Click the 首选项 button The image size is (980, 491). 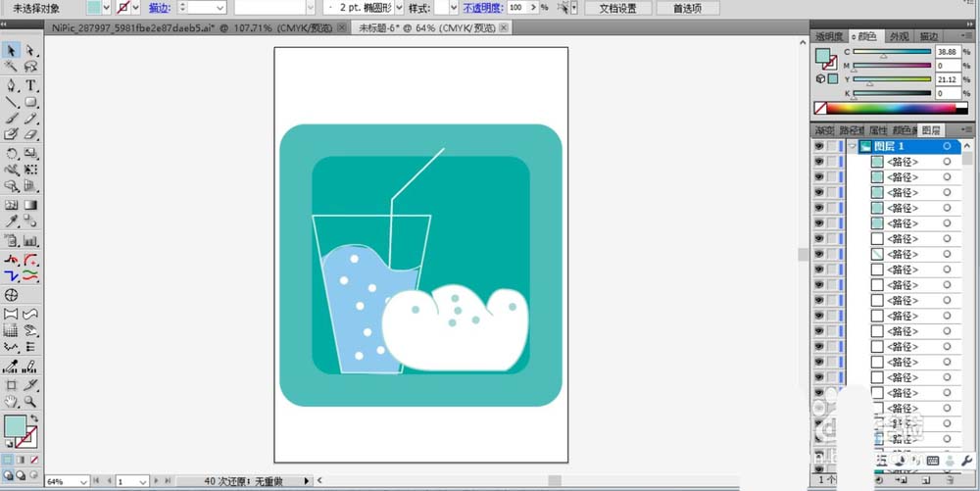(687, 8)
